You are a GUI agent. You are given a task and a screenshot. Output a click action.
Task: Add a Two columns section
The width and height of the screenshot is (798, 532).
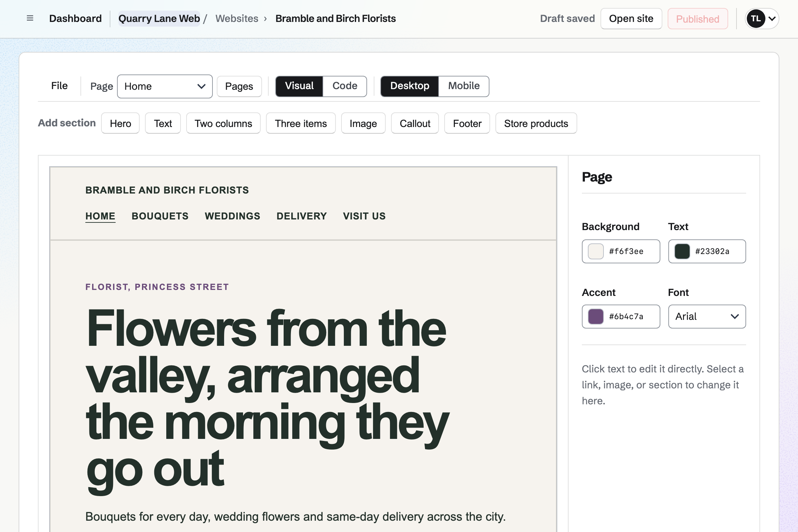223,123
